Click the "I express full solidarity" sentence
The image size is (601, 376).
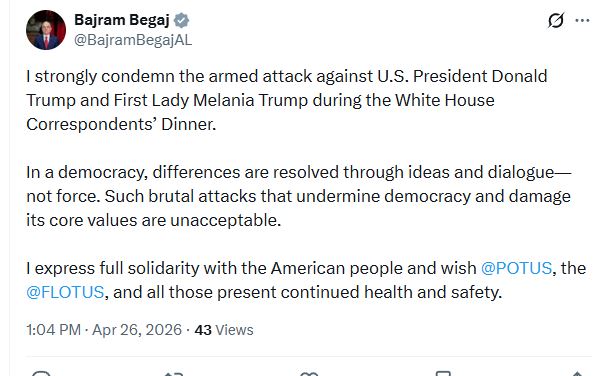[x=306, y=280]
